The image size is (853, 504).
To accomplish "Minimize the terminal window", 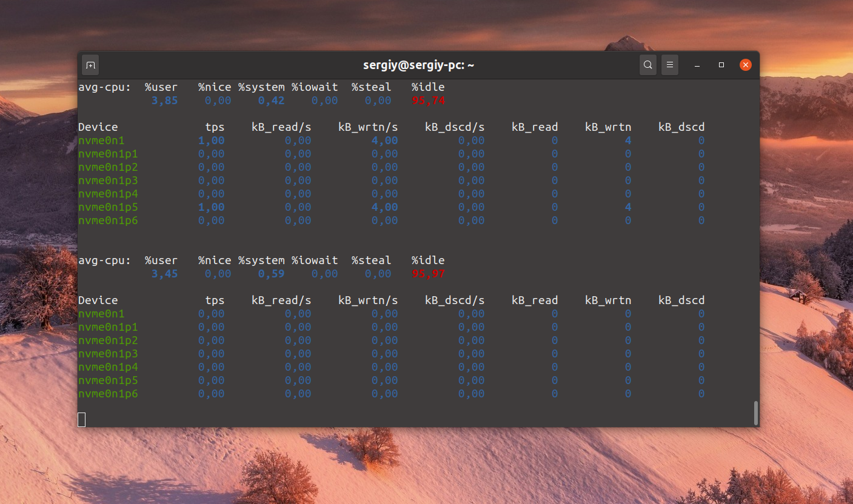I will coord(698,65).
